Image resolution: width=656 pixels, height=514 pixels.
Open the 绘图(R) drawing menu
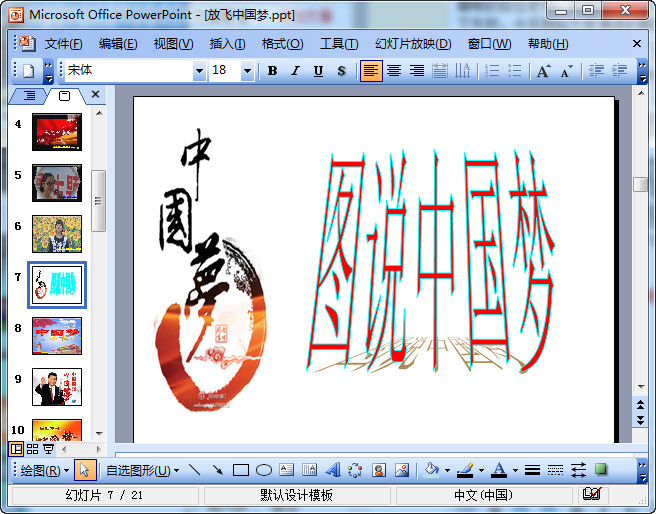(44, 471)
